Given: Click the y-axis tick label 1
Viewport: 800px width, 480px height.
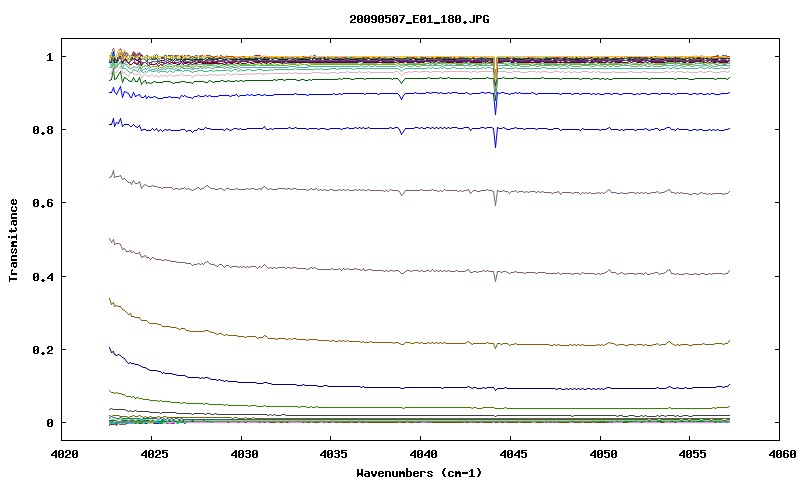Looking at the screenshot, I should 49,57.
